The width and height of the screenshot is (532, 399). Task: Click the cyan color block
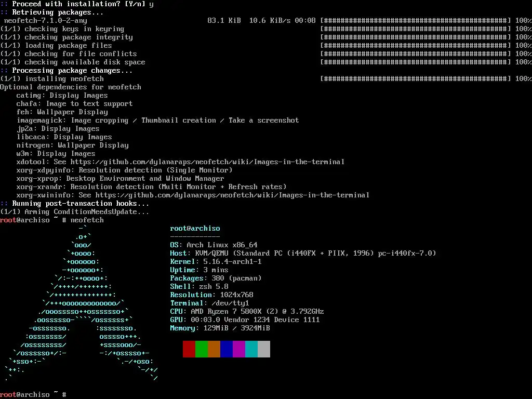251,349
